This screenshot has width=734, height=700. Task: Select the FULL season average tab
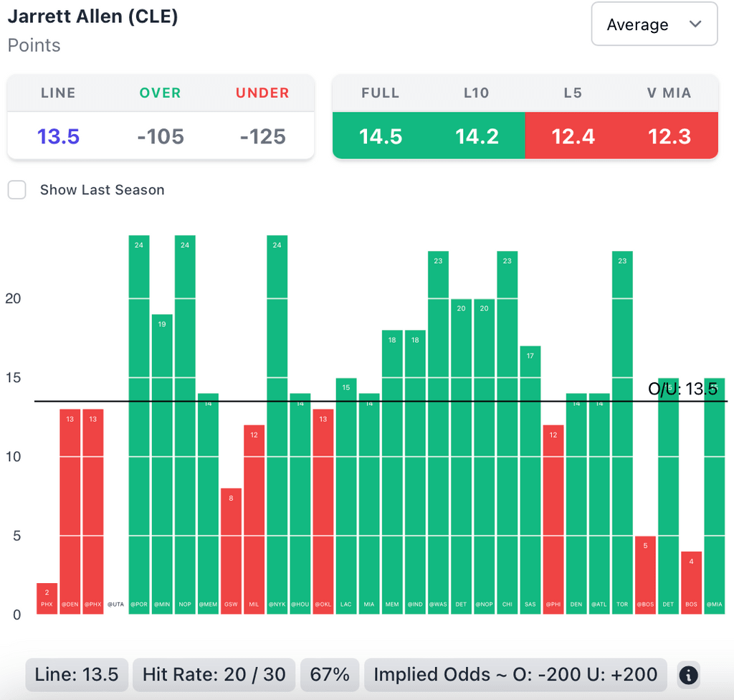tap(381, 136)
